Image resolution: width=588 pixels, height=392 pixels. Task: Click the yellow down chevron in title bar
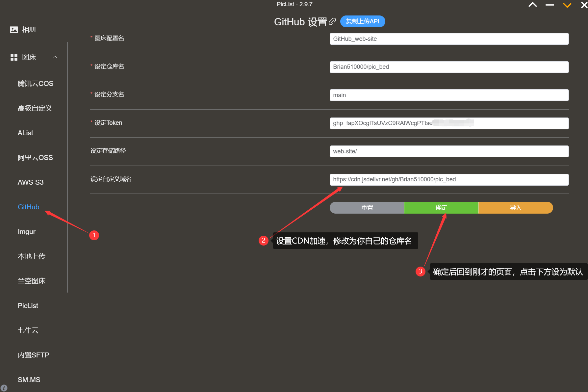click(567, 5)
